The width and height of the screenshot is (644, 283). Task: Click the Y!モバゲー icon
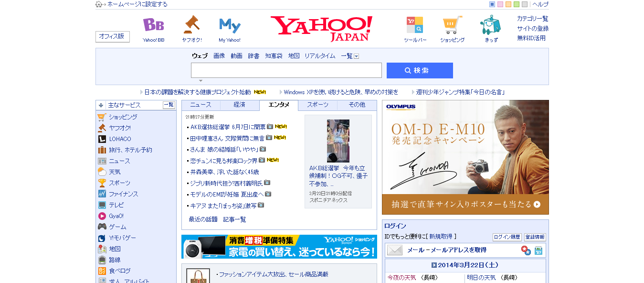tap(102, 238)
